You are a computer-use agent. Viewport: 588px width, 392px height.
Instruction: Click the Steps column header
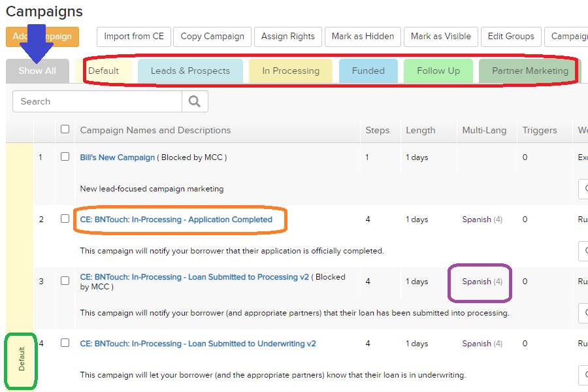click(377, 130)
